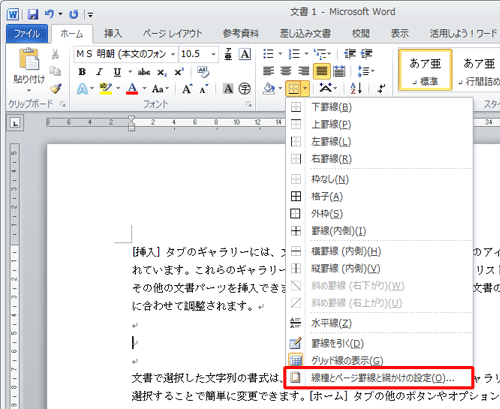Image resolution: width=500 pixels, height=409 pixels.
Task: Open the font size 10.5 dropdown
Action: click(x=214, y=54)
